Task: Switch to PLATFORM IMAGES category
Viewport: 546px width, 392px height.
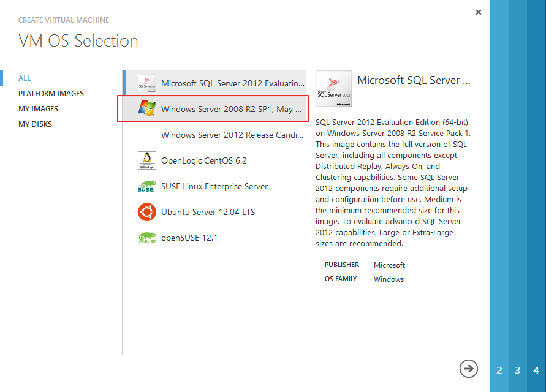Action: click(x=51, y=94)
